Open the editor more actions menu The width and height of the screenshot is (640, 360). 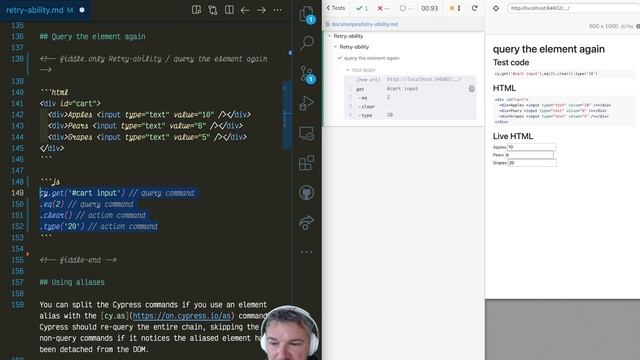278,10
